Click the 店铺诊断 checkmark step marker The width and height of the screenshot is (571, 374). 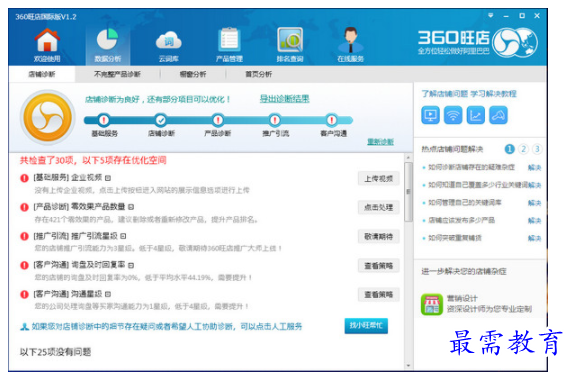[x=161, y=120]
